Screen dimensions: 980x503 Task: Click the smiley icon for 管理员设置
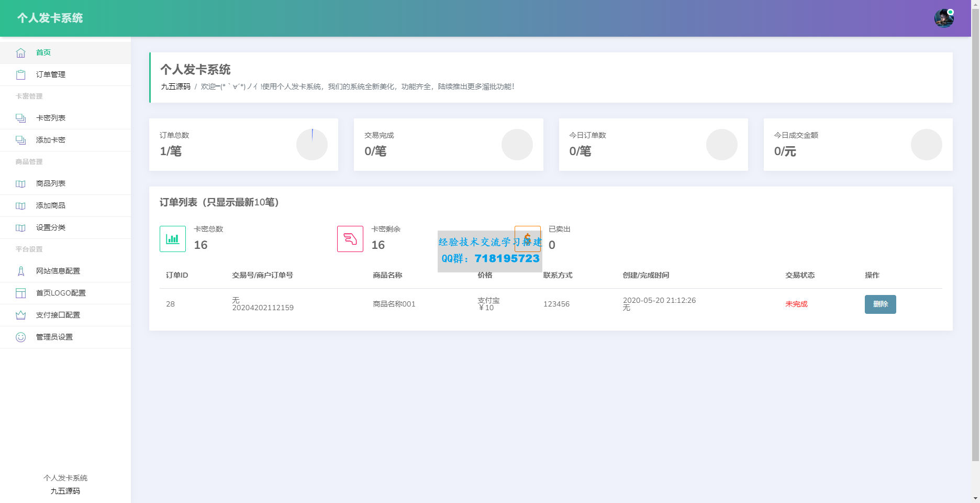coord(20,337)
